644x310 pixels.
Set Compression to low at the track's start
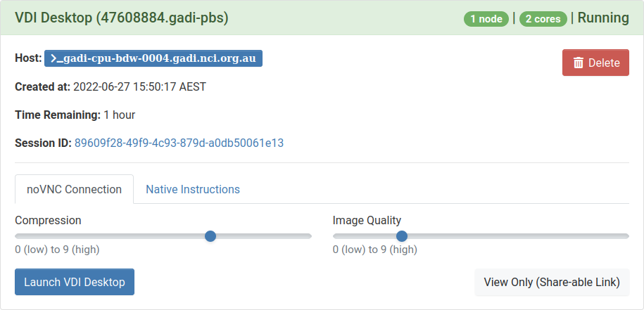[18, 235]
